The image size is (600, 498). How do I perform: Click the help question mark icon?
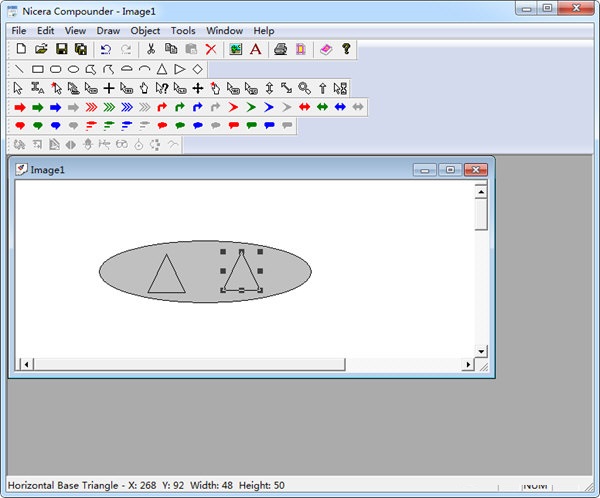click(x=346, y=49)
